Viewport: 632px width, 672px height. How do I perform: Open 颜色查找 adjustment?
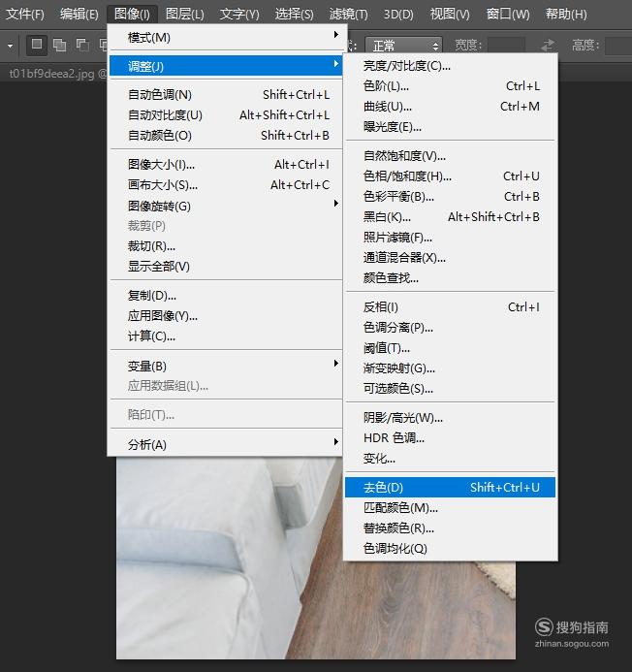(x=450, y=278)
